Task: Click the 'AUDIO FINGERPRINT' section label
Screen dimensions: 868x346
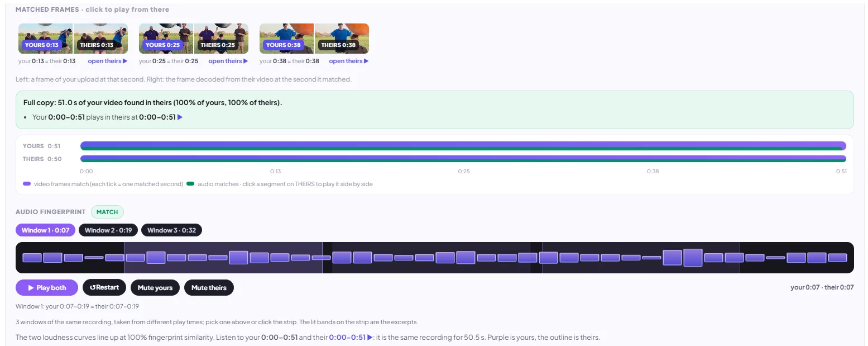Action: click(x=51, y=212)
